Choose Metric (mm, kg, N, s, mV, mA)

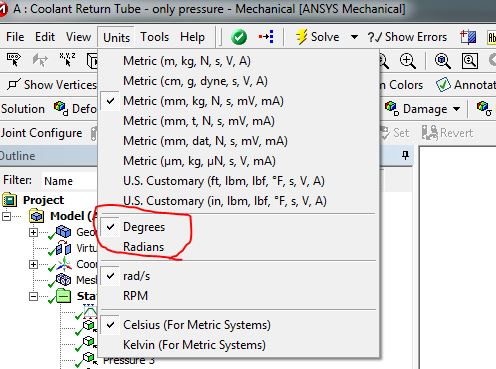point(238,101)
